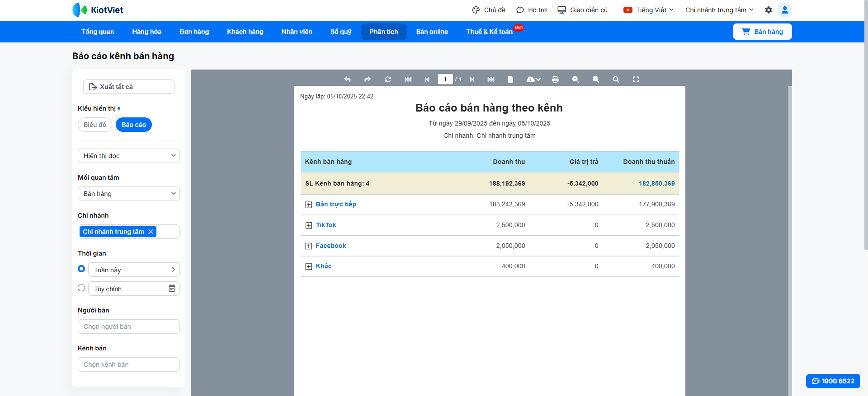Viewport: 868px width, 396px height.
Task: Open the Sổ quỹ menu
Action: (x=341, y=32)
